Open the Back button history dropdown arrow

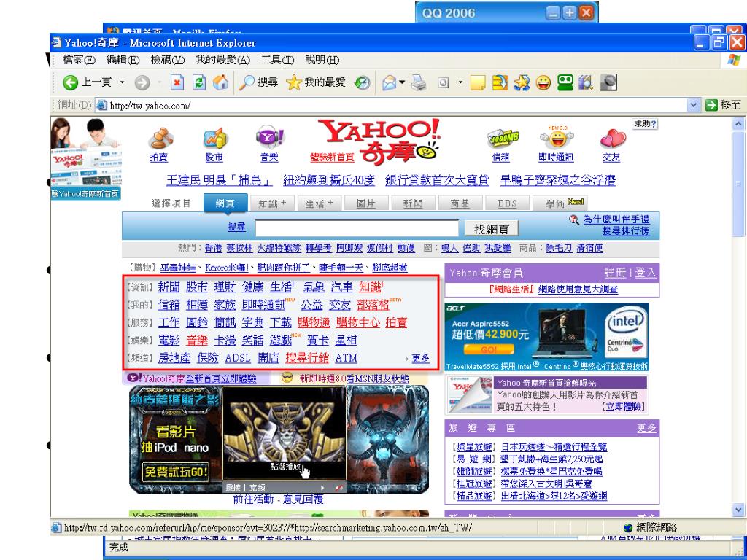click(x=122, y=82)
